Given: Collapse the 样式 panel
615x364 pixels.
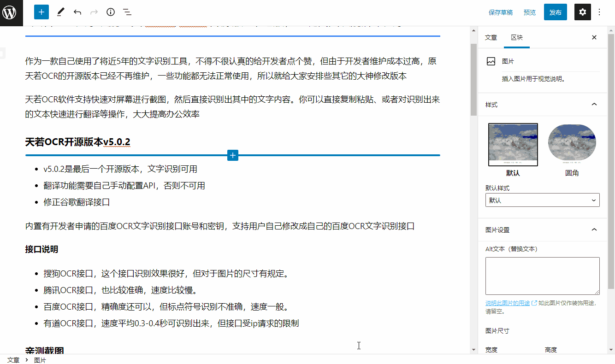Looking at the screenshot, I should point(542,105).
